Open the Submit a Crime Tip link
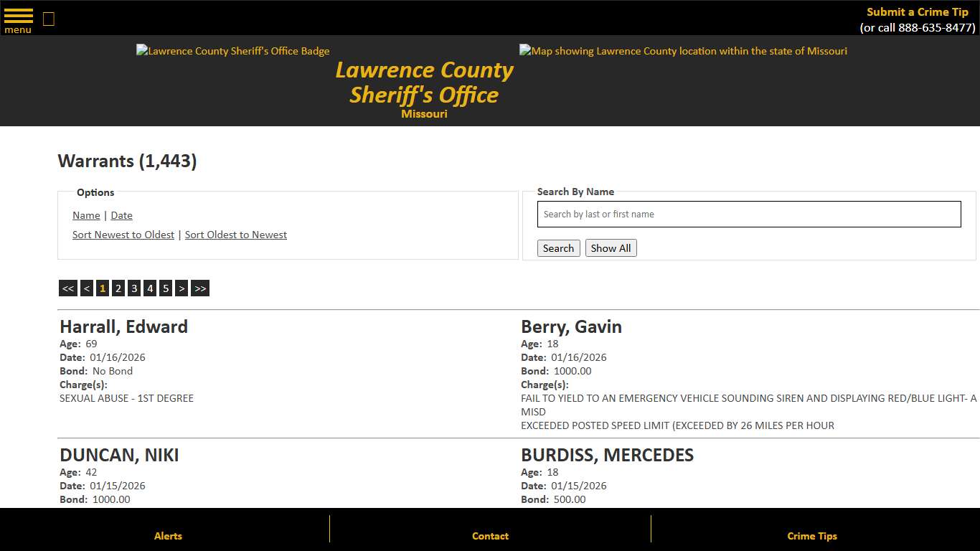This screenshot has height=551, width=980. (917, 11)
